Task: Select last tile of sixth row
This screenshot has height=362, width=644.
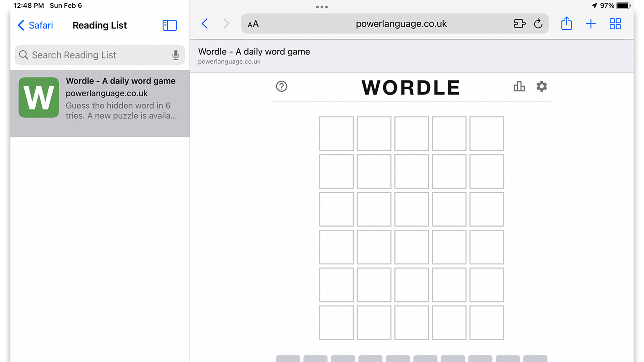Action: (x=486, y=323)
